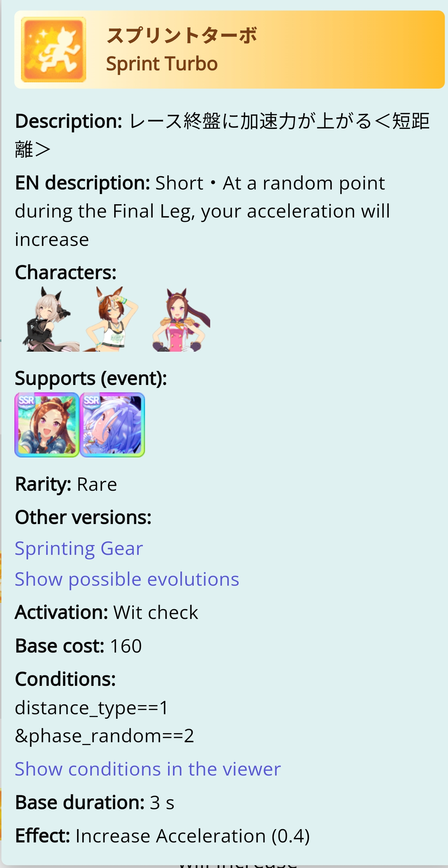Open the Sprinting Gear skill version
This screenshot has width=448, height=868.
[x=79, y=549]
